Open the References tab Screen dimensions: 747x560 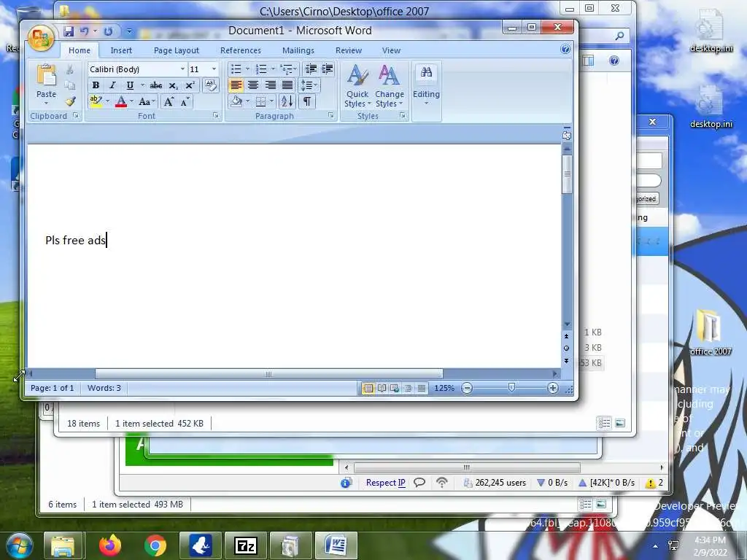[241, 50]
